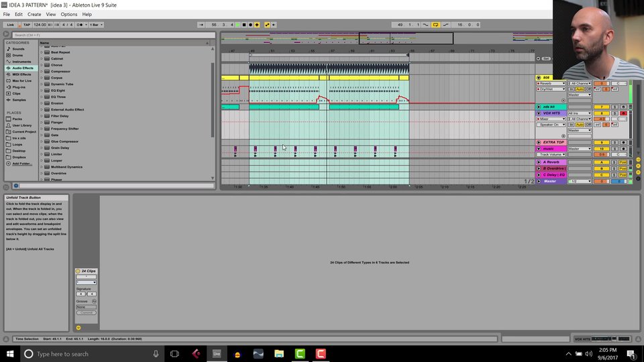Viewport: 644px width, 362px height.
Task: Expand the Compressor folder
Action: pos(42,72)
